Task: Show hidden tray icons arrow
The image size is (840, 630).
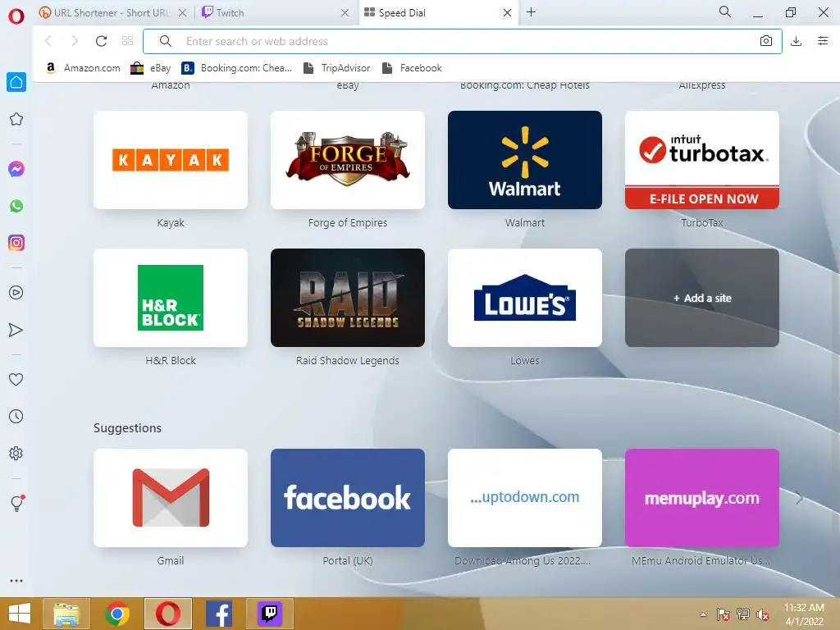Action: coord(703,614)
